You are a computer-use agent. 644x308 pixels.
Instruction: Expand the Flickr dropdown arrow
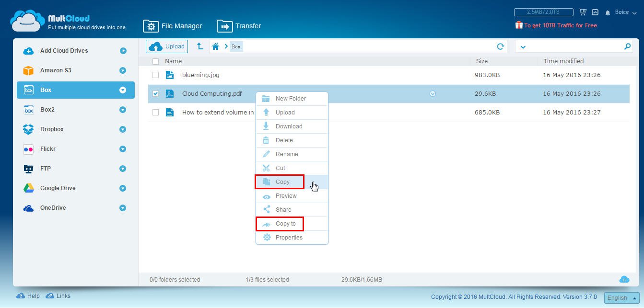point(123,149)
